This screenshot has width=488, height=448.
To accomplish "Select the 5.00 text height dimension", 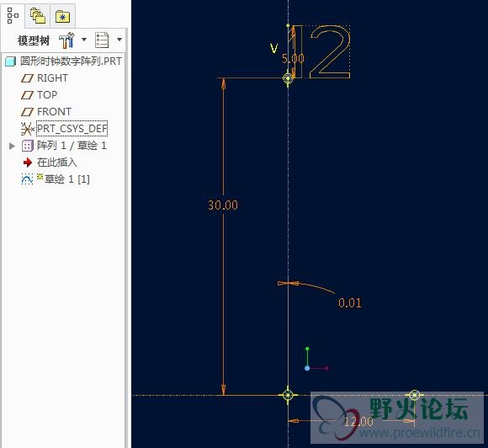I will click(x=293, y=59).
